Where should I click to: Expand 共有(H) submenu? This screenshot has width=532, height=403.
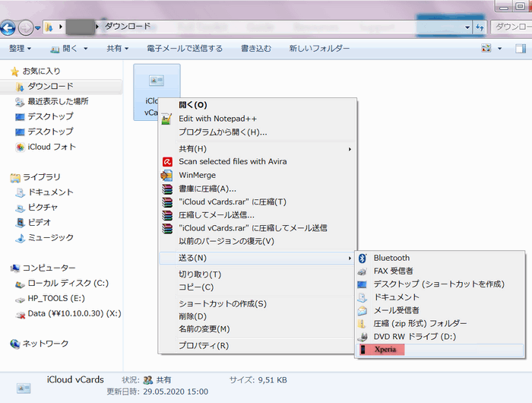[x=257, y=149]
